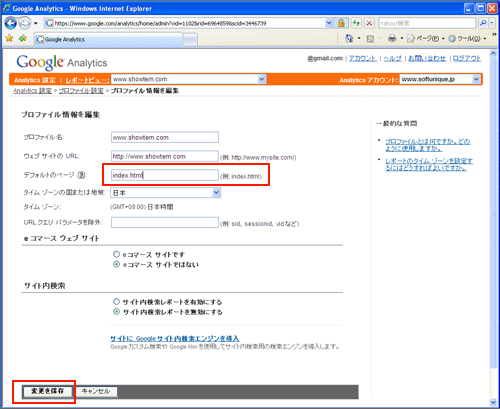Open the Tools (ツール) menu
This screenshot has height=409, width=500.
click(x=467, y=39)
